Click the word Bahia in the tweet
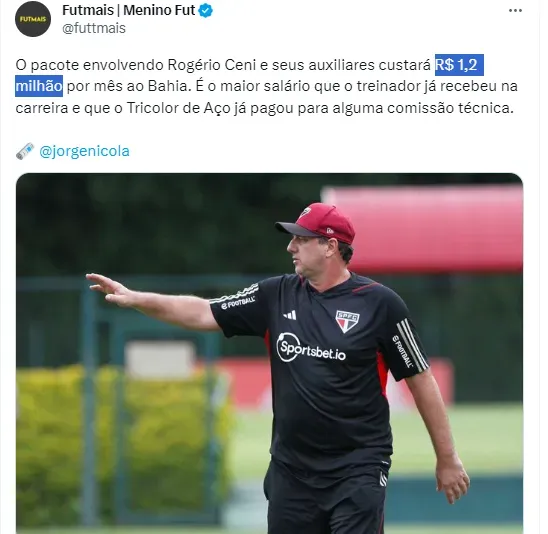 (x=167, y=86)
